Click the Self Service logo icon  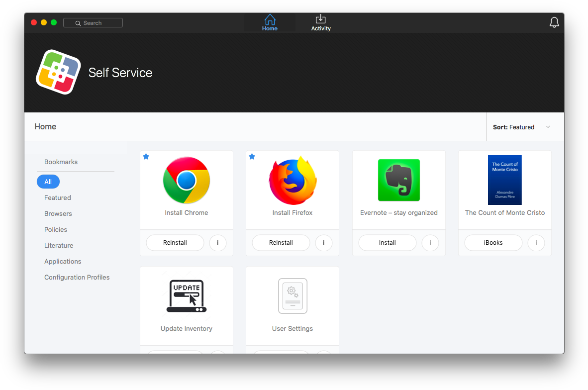[58, 72]
